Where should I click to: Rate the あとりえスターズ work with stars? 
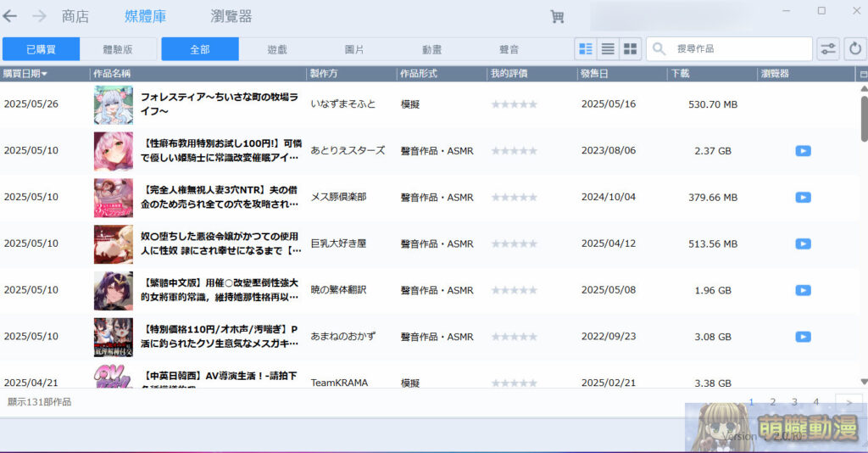coord(515,151)
